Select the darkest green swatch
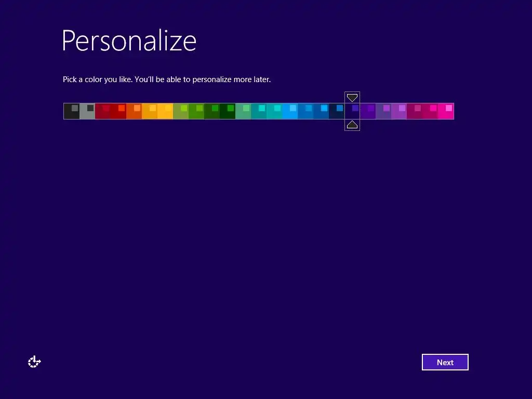 [228, 111]
